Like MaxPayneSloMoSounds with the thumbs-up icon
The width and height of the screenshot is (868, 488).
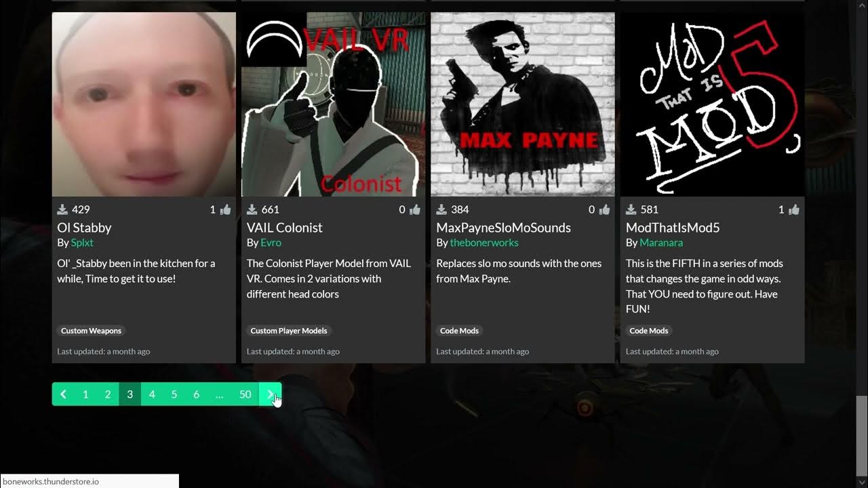pyautogui.click(x=604, y=209)
